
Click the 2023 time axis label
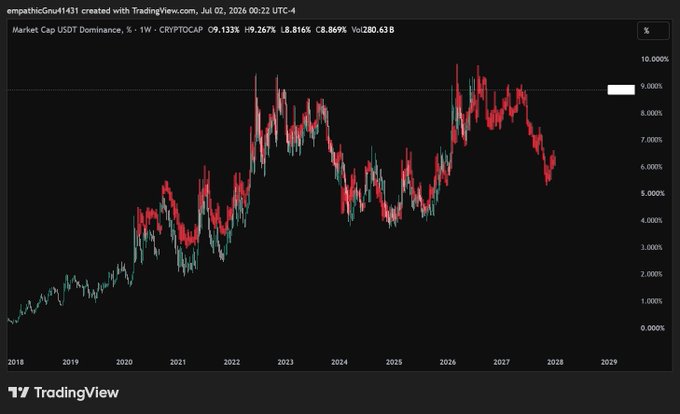click(x=285, y=362)
